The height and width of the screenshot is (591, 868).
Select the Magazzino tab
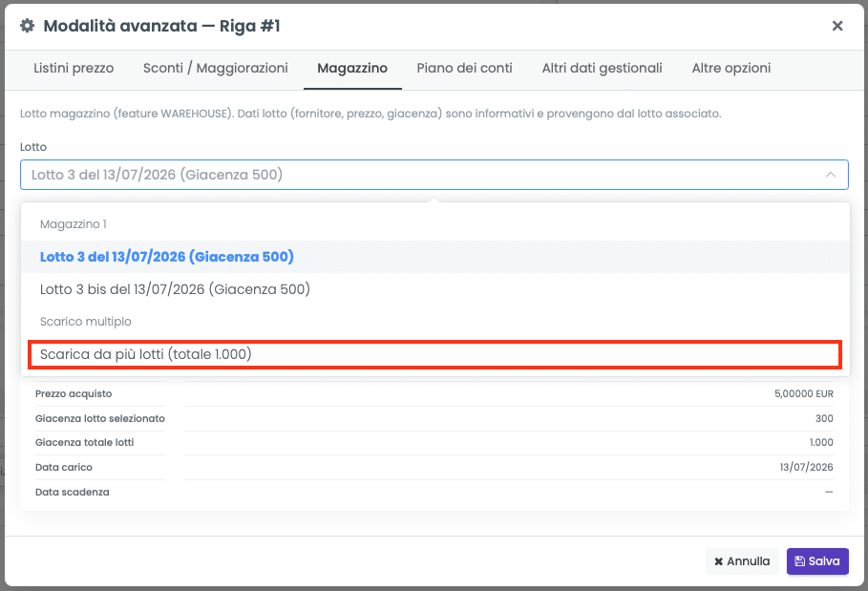pos(352,68)
